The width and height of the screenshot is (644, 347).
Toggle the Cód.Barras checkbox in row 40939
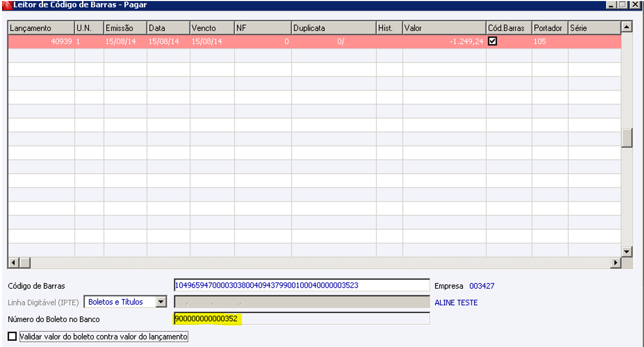coord(492,41)
